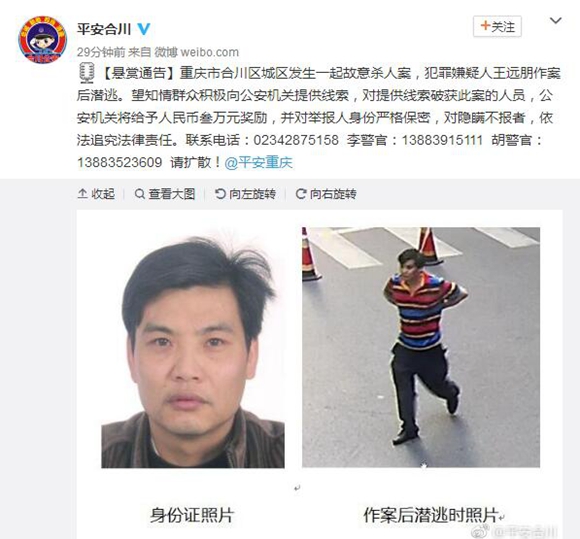Viewport: 580px width, 539px height.
Task: Click the magnifier icon for 查看大图
Action: click(139, 193)
